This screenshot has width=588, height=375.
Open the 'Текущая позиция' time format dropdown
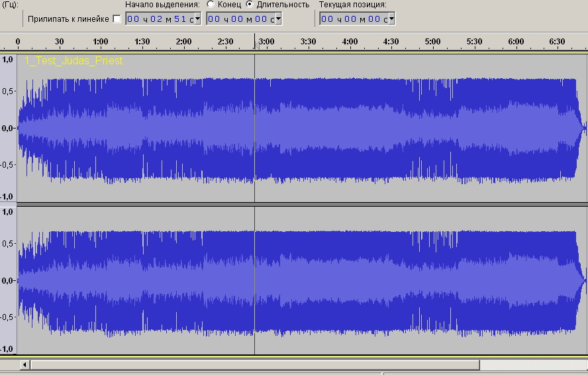click(391, 19)
